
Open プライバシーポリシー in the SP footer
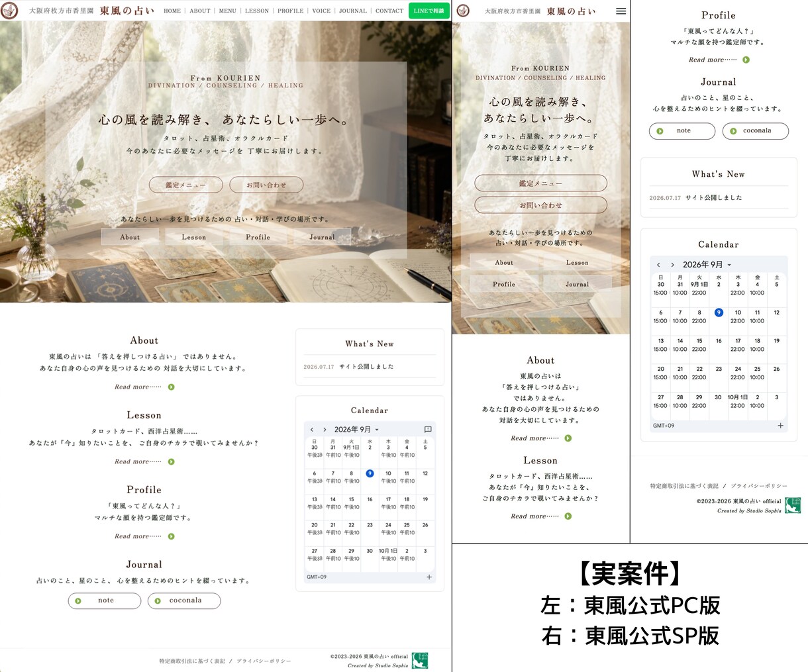click(759, 486)
